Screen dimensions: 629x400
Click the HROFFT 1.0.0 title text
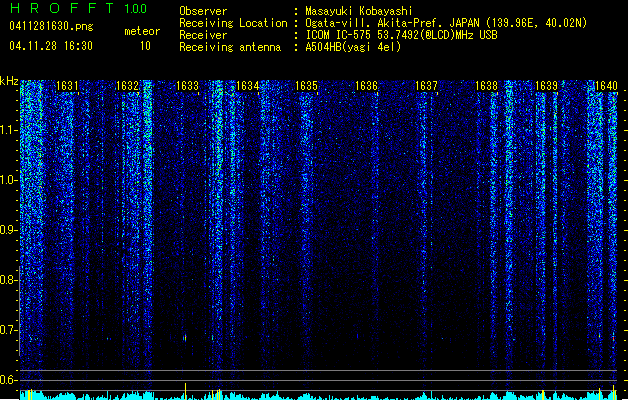tap(78, 8)
